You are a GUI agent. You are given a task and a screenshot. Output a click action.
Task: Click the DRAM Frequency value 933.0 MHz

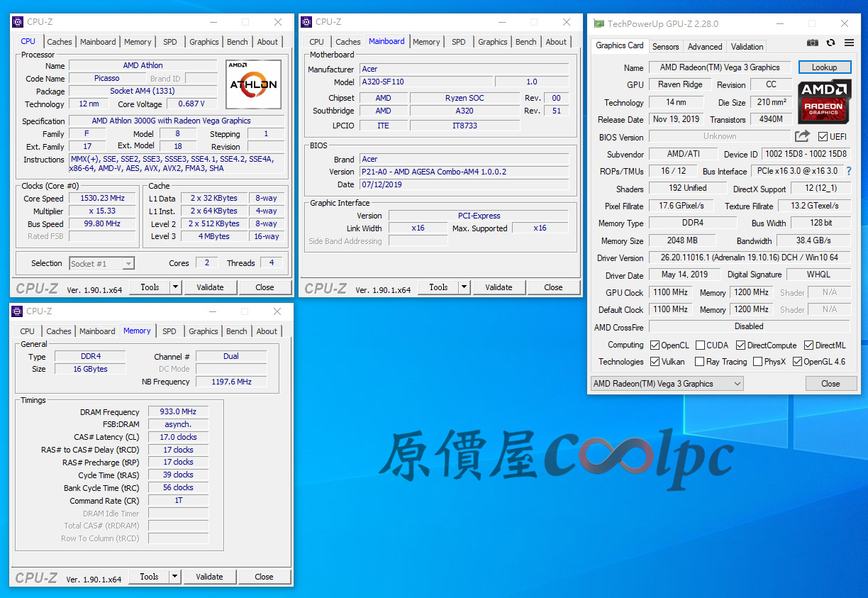point(178,411)
